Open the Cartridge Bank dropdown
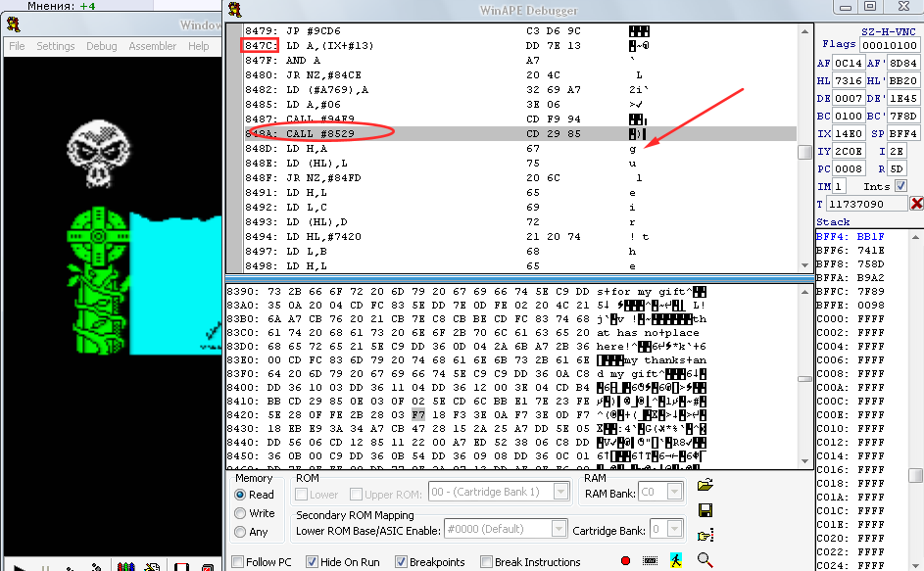The height and width of the screenshot is (571, 924). tap(675, 529)
